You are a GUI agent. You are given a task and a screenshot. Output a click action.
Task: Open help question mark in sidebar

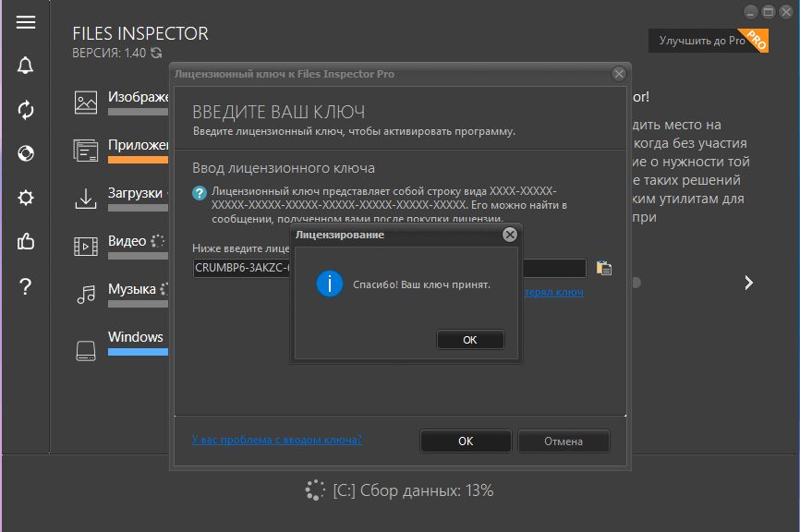[x=26, y=286]
